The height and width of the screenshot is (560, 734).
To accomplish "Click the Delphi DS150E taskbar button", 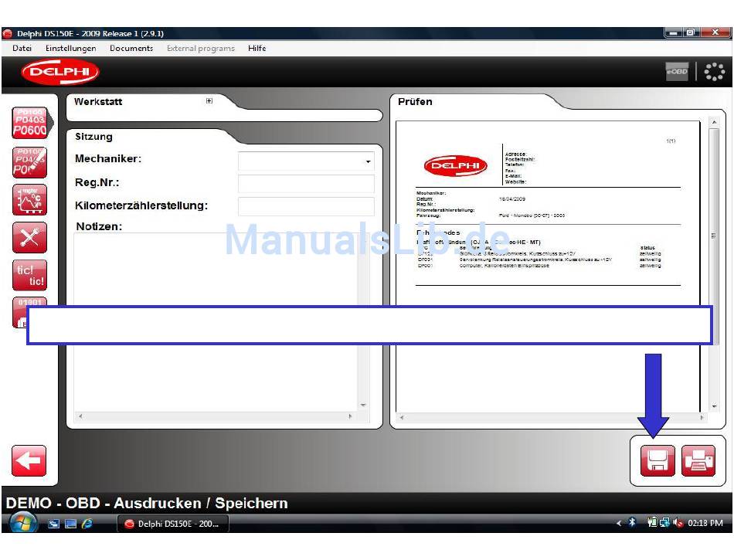I will [x=173, y=524].
